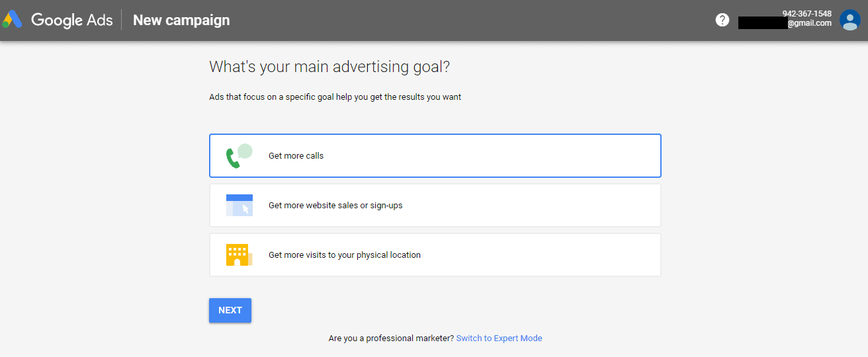Open the user account avatar
Viewport: 868px width, 357px height.
click(849, 20)
